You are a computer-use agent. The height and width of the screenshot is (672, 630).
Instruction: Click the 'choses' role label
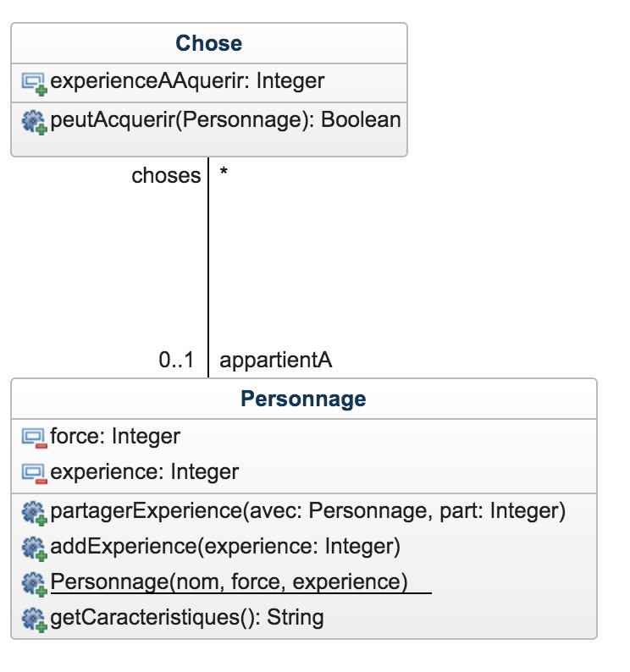click(x=166, y=176)
